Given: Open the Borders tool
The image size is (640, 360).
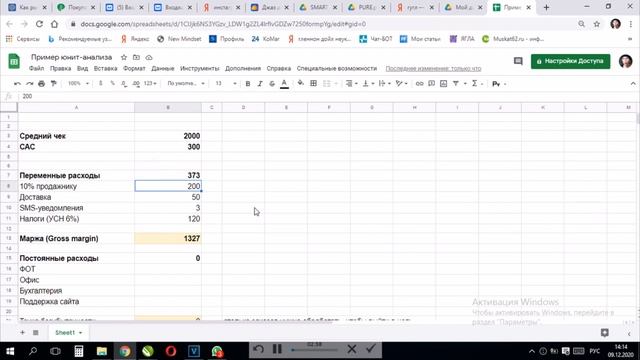Looking at the screenshot, I should [x=313, y=83].
